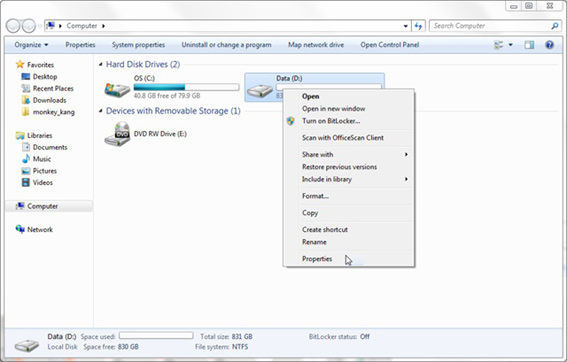The width and height of the screenshot is (567, 362).
Task: Click the Videos library icon
Action: pos(26,182)
